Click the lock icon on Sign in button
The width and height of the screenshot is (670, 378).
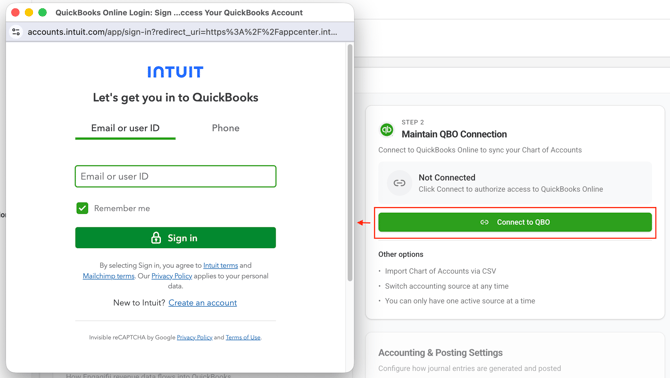click(156, 237)
